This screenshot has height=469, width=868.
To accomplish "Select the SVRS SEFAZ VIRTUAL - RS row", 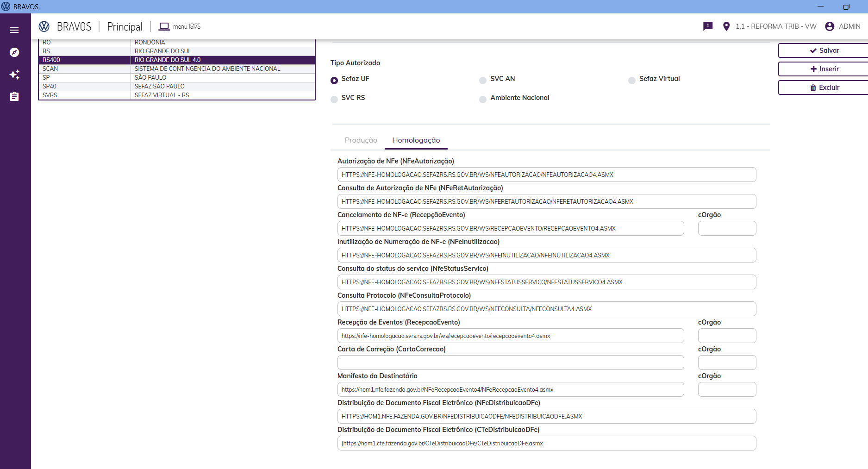I will click(177, 95).
